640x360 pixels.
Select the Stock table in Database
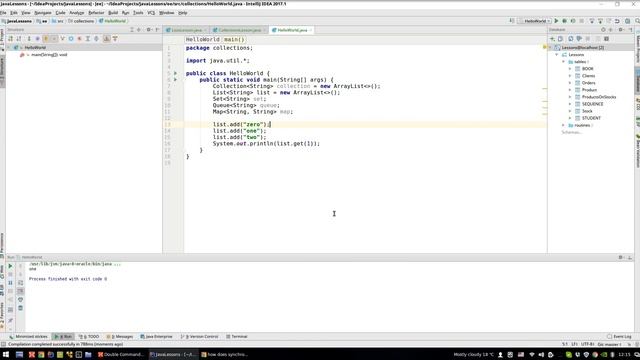587,111
